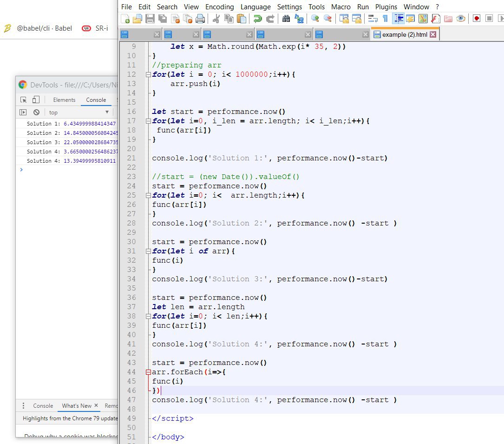Viewport: 504px width, 444px height.
Task: Collapse the forEach fold at line 44
Action: (x=148, y=372)
